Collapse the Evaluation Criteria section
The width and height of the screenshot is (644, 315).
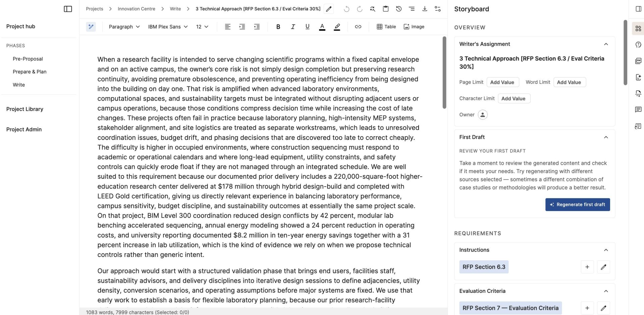point(606,291)
